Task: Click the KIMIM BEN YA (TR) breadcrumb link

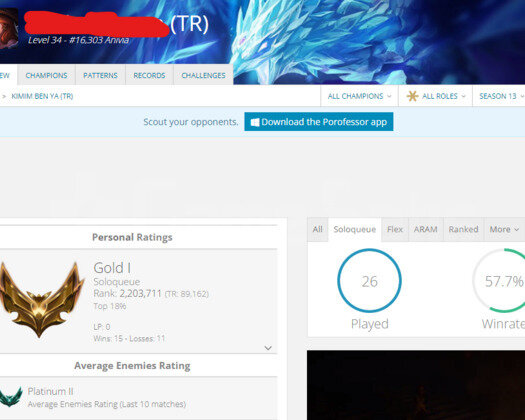Action: click(x=42, y=96)
